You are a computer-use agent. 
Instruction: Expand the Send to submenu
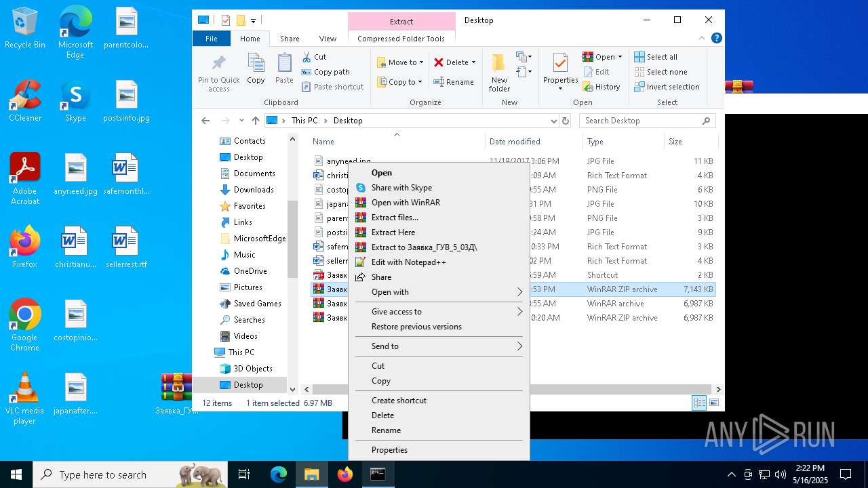(439, 346)
